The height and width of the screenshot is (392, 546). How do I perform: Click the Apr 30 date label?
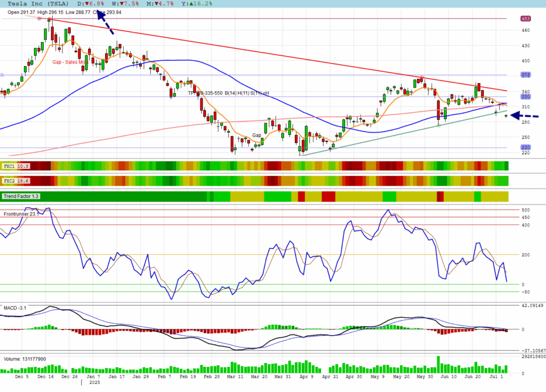354,377
